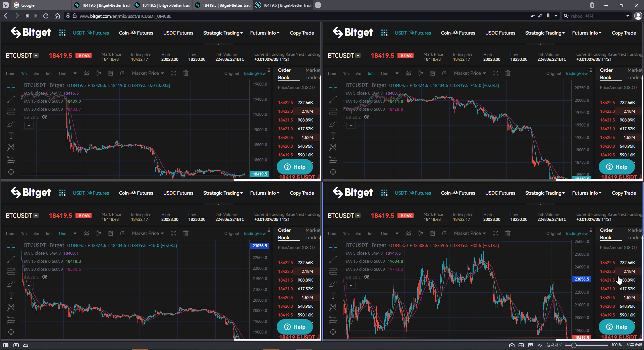Click Bitget logo in bottom-right pane
This screenshot has height=350, width=644.
pyautogui.click(x=353, y=192)
